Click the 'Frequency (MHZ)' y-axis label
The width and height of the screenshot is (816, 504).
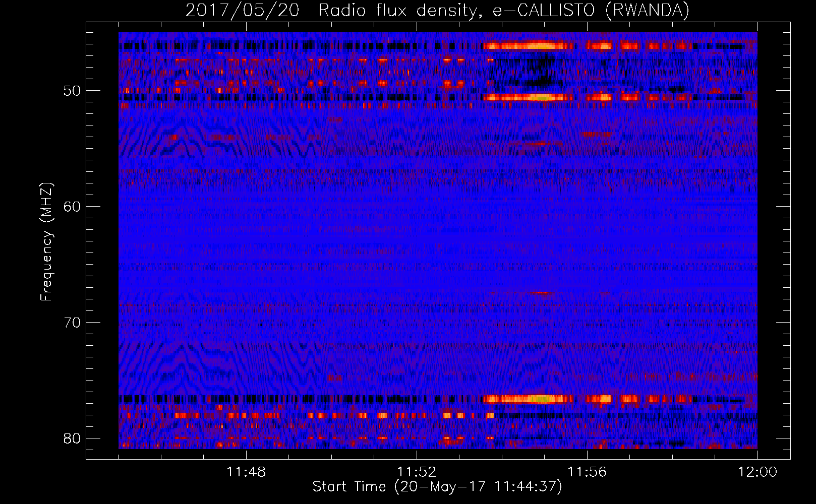coord(46,242)
